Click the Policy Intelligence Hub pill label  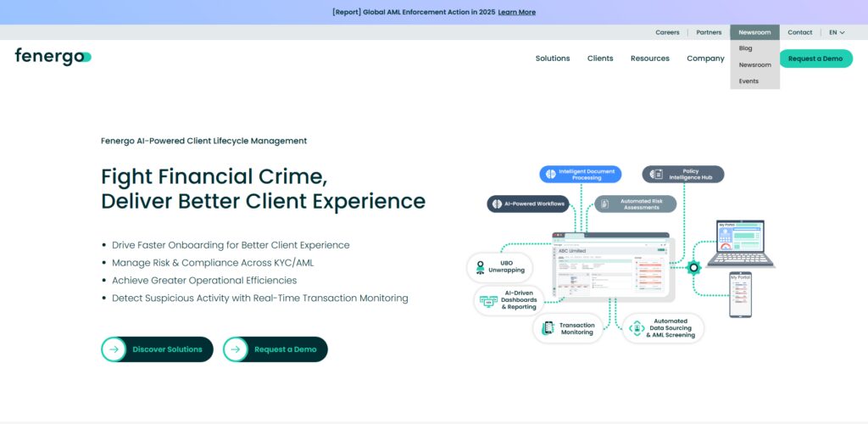tap(690, 175)
